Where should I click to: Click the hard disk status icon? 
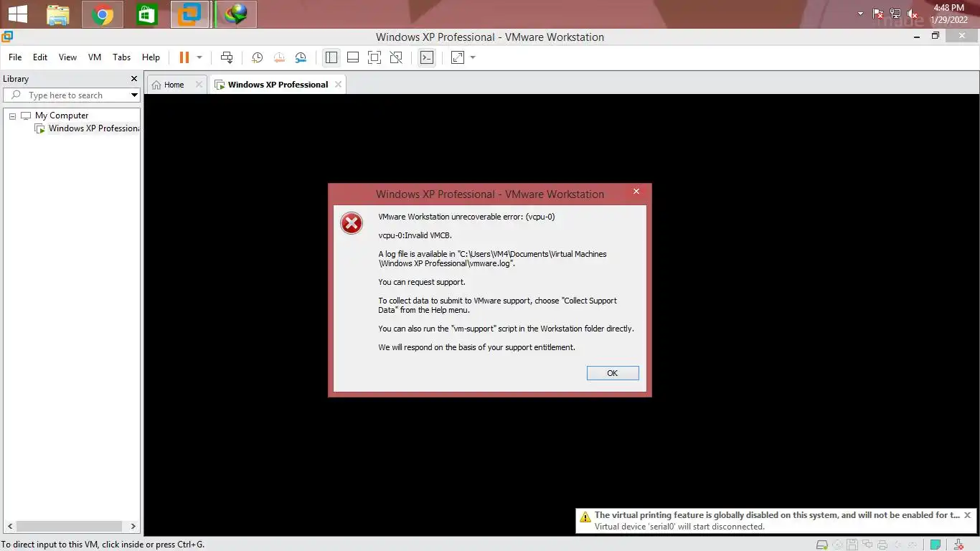[x=822, y=545]
